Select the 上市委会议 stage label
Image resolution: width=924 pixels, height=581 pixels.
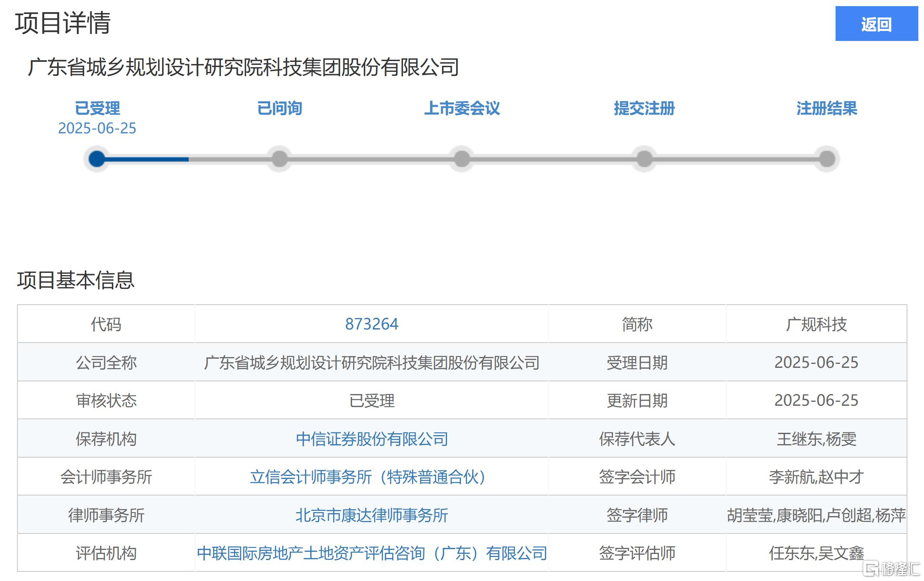point(462,108)
